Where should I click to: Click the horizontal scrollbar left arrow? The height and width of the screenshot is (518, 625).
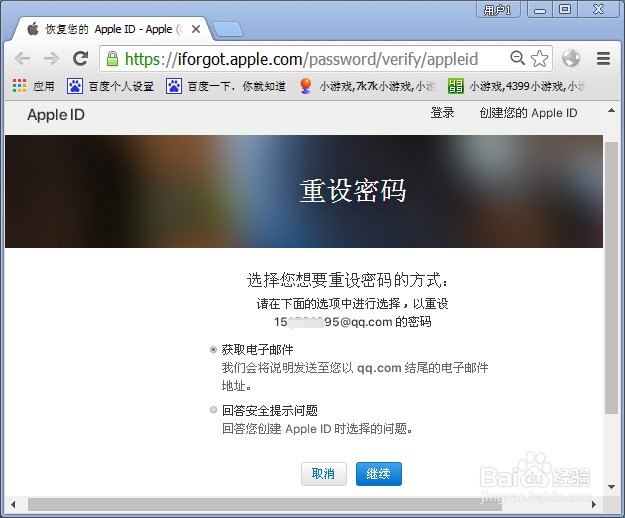(x=13, y=504)
